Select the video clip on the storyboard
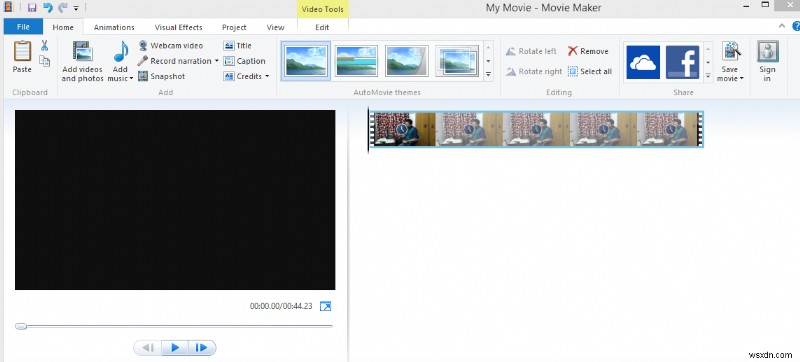The height and width of the screenshot is (362, 800). (x=536, y=130)
